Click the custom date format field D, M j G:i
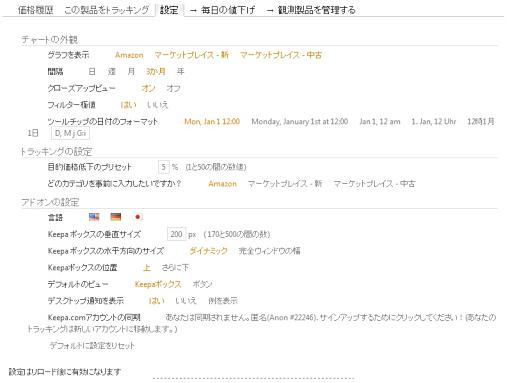Screen dimensions: 510x383 coord(70,133)
